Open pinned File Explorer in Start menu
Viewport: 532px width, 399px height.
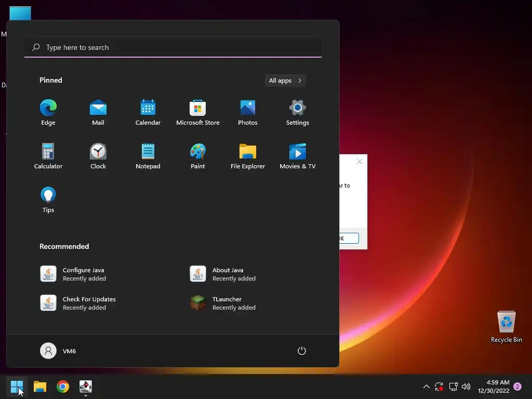pyautogui.click(x=248, y=156)
